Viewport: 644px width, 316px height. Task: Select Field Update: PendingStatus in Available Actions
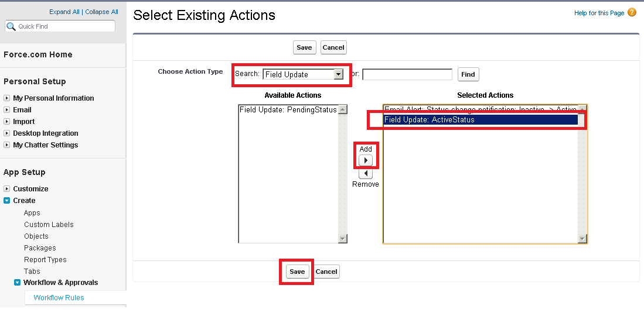pos(288,109)
